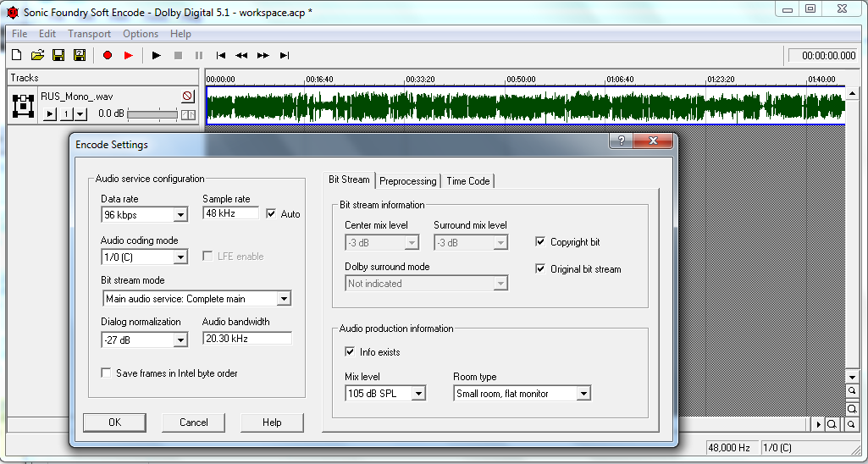This screenshot has height=464, width=868.
Task: Click Cancel in Encode Settings
Action: point(194,423)
